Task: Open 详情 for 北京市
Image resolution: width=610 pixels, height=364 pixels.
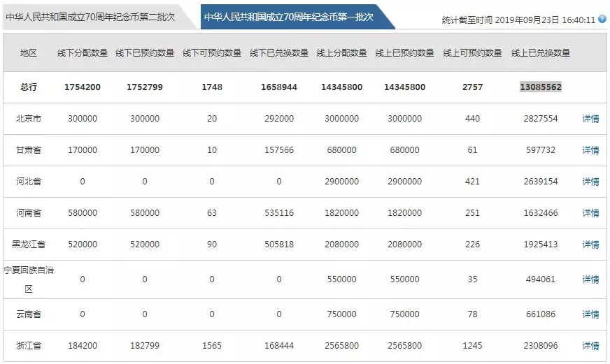Action: (590, 119)
